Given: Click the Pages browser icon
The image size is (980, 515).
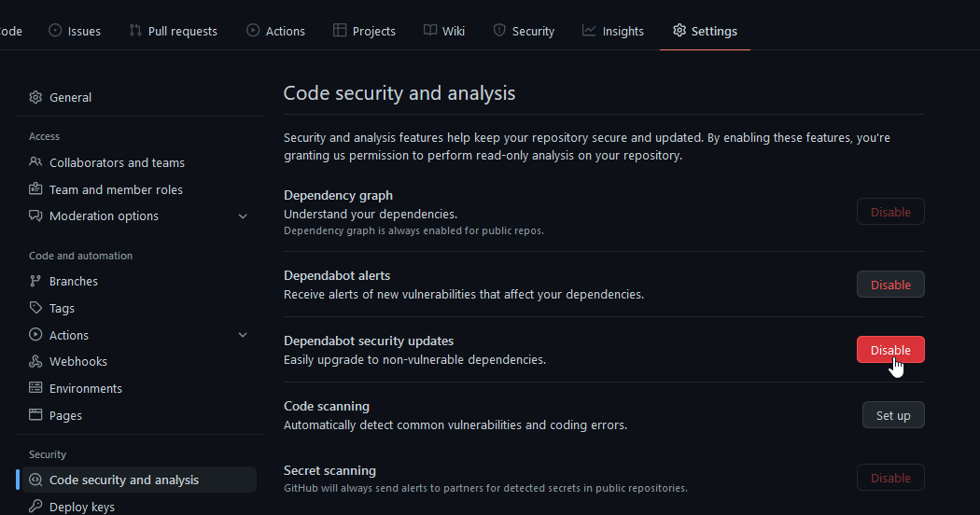Looking at the screenshot, I should pos(35,414).
